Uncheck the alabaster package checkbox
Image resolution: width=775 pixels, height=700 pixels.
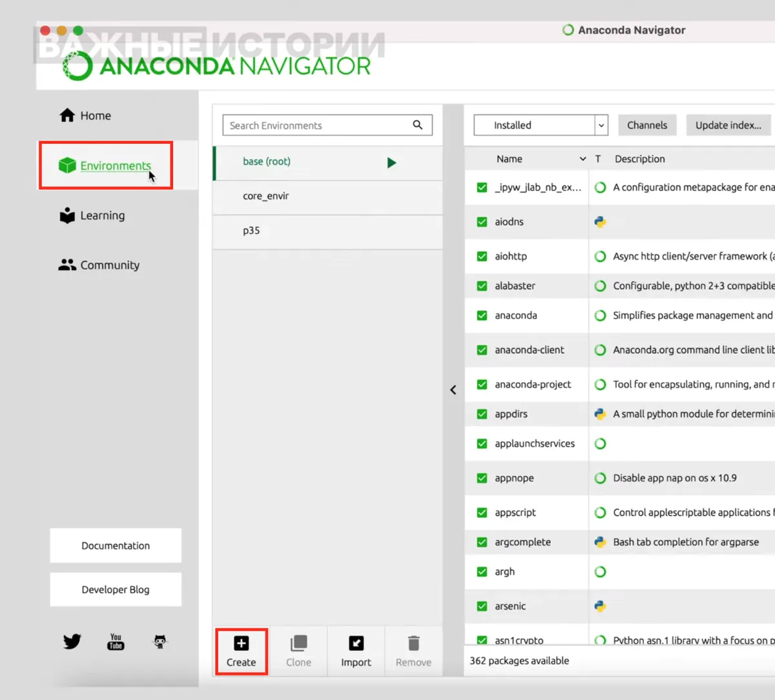[x=482, y=285]
